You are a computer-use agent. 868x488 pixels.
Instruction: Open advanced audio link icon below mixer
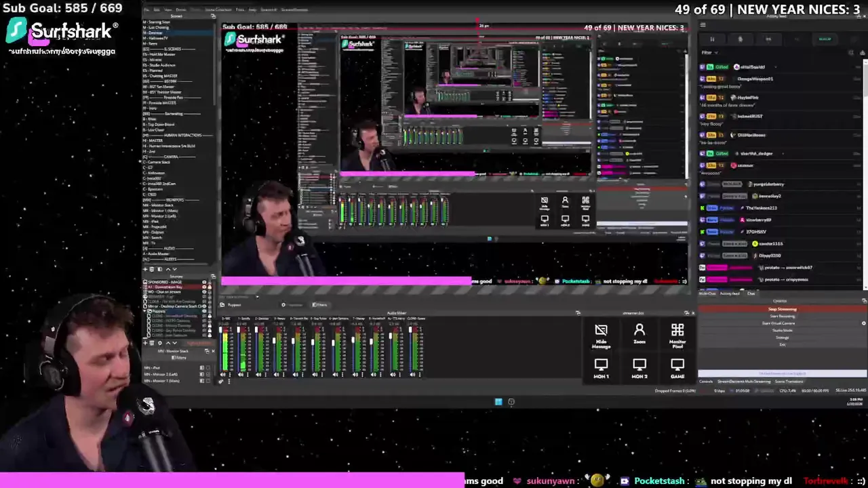point(221,382)
